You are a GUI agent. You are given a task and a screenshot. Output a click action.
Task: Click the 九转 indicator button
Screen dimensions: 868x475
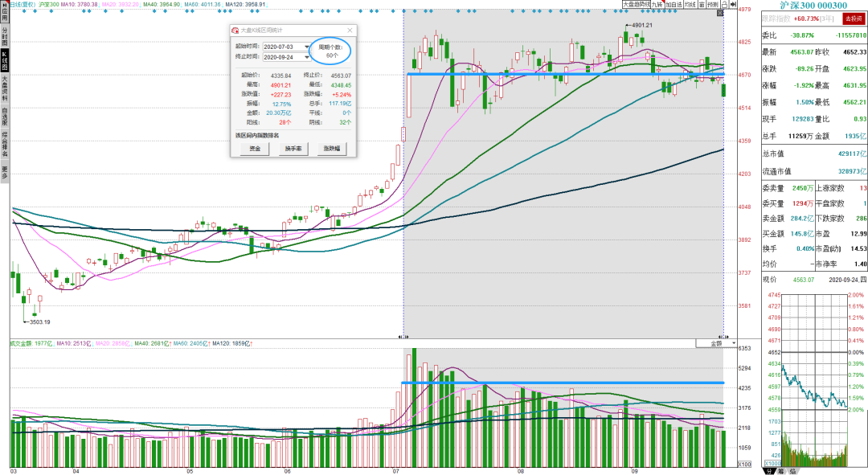point(657,5)
